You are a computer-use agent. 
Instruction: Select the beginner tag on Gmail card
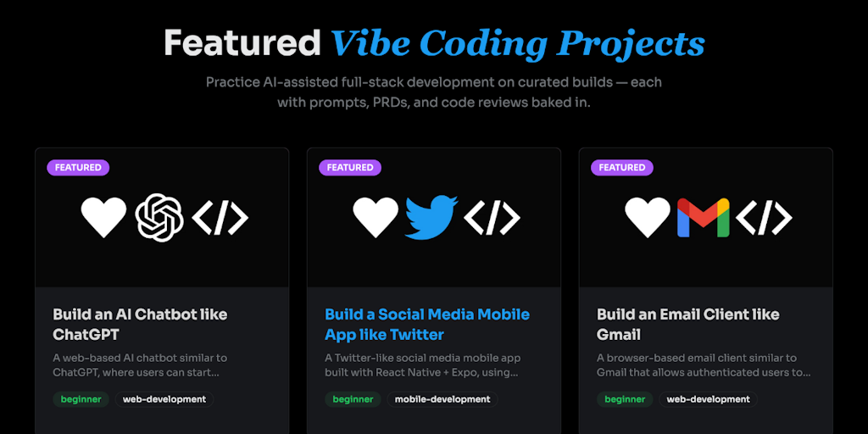[x=625, y=399]
